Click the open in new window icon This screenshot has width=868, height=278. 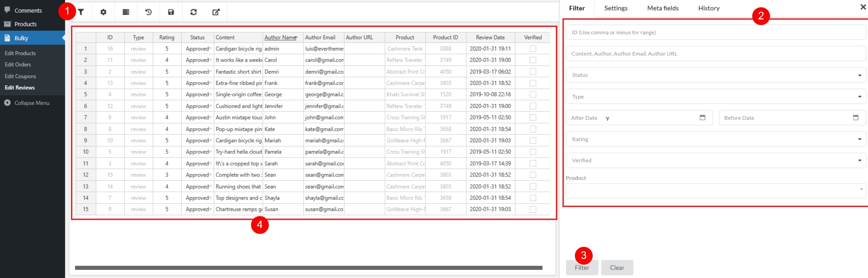(216, 12)
